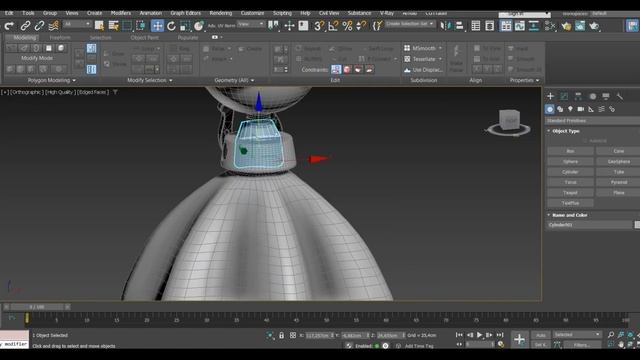Toggle Angle Snap icon
Viewport: 640px width, 360px height.
click(x=333, y=26)
